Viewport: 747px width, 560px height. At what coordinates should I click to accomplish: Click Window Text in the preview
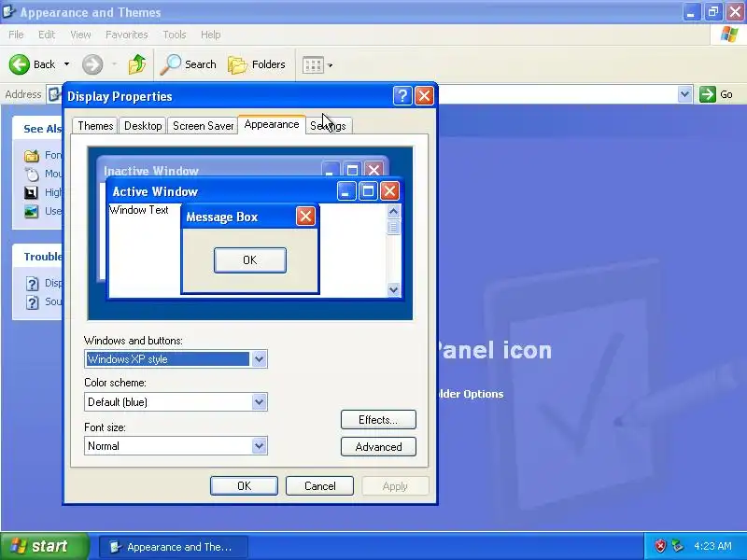138,210
